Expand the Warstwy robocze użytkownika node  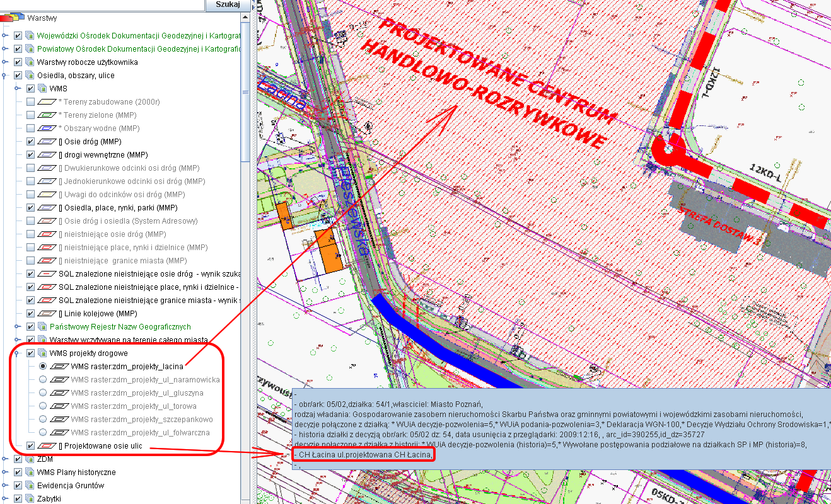[5, 62]
